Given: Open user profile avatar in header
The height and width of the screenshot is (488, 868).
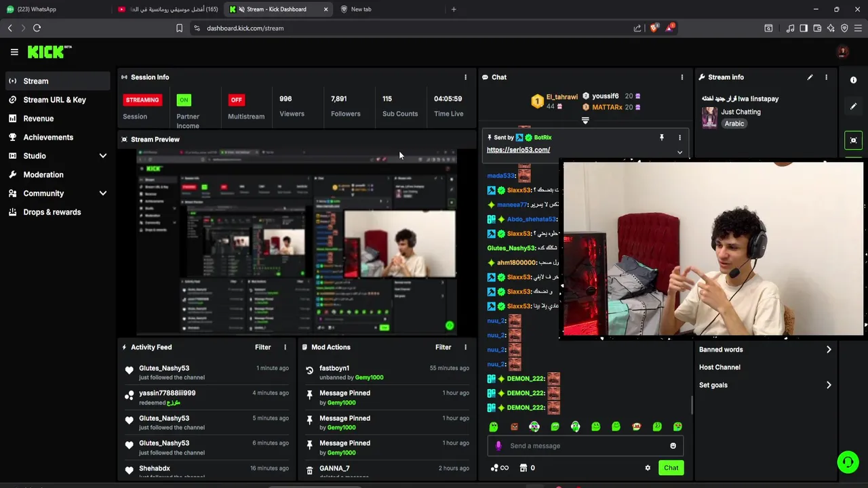Looking at the screenshot, I should tap(842, 52).
